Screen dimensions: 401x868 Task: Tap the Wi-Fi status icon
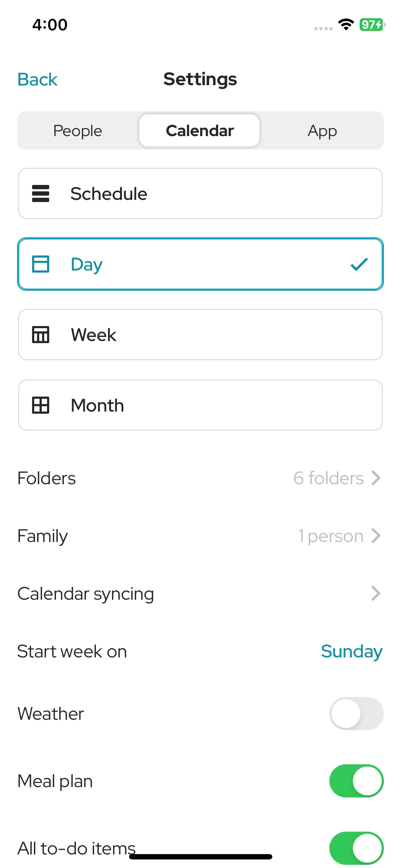pos(346,25)
